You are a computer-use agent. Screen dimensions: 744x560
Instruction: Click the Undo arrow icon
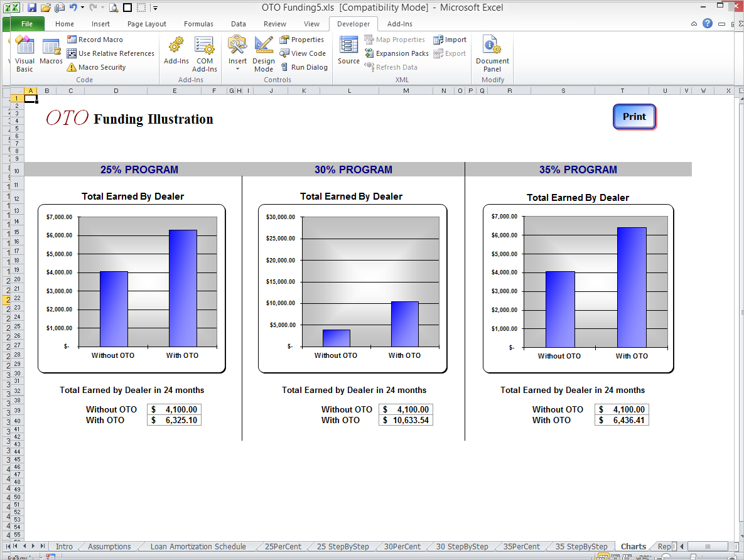[x=73, y=8]
